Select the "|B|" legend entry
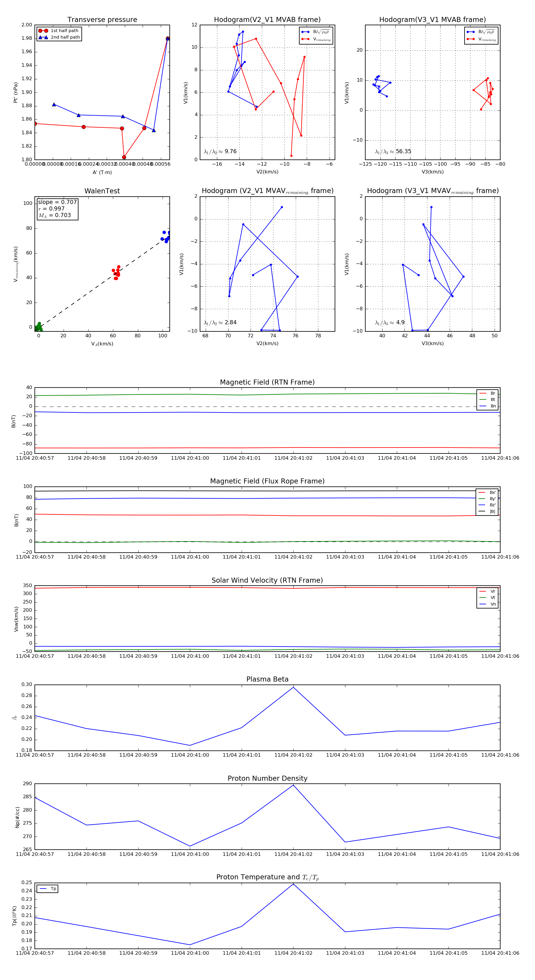This screenshot has width=535, height=980. pos(487,512)
